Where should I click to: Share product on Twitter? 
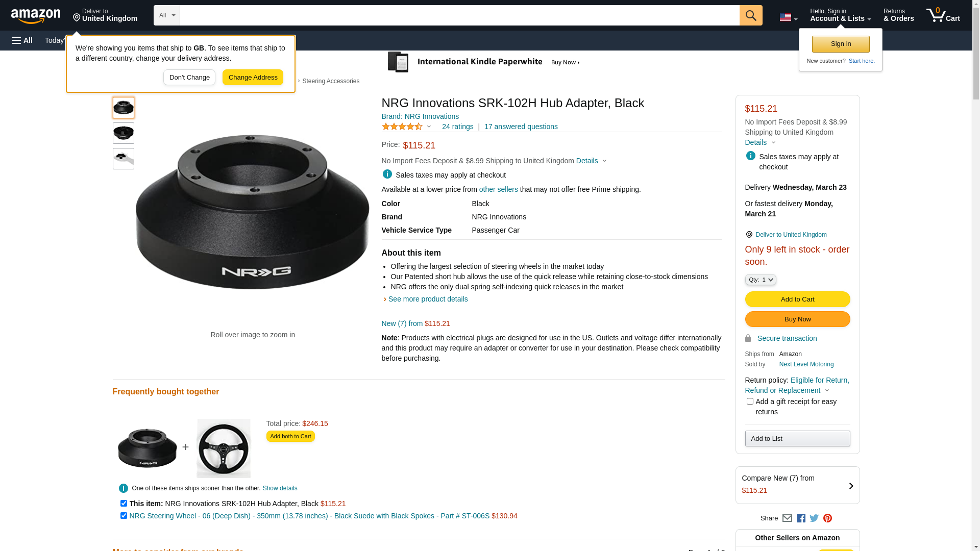pos(814,518)
